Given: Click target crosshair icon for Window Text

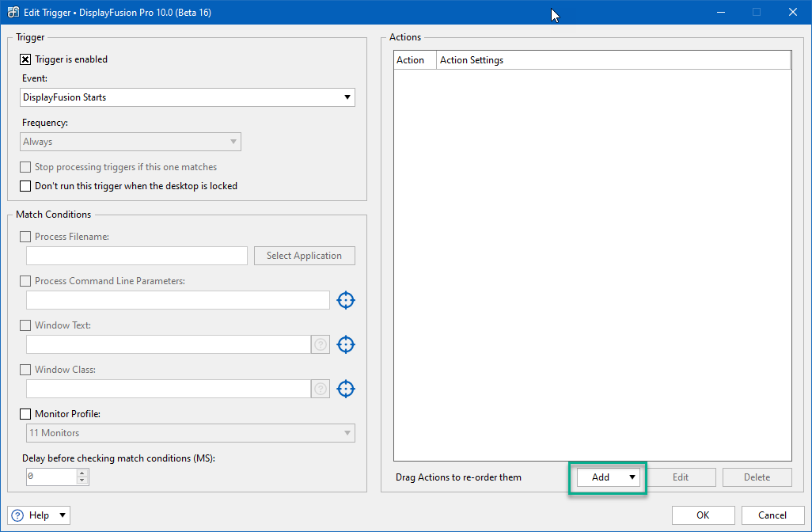Looking at the screenshot, I should coord(345,344).
